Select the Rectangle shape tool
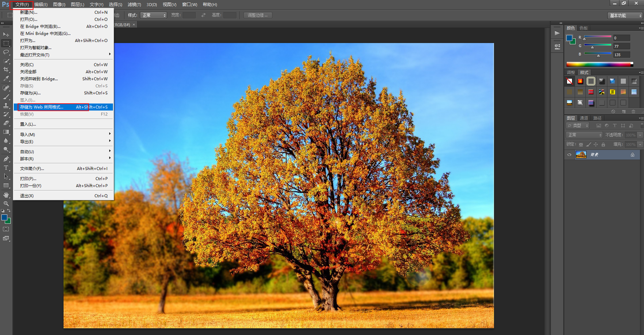The width and height of the screenshot is (644, 335). tap(6, 185)
